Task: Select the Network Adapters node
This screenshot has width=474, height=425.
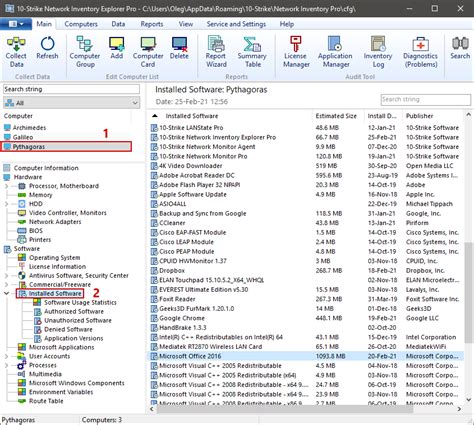Action: click(55, 222)
